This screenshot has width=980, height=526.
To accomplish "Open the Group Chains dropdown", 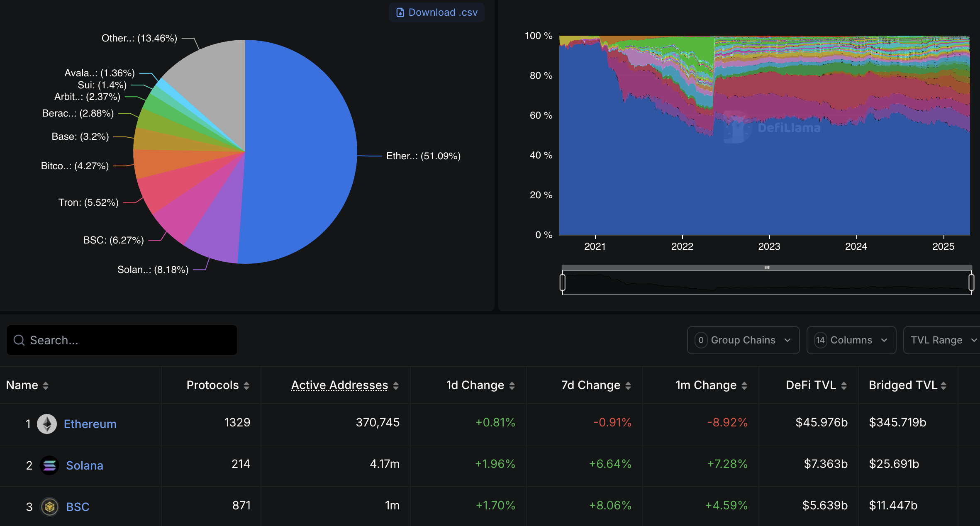I will coord(743,340).
